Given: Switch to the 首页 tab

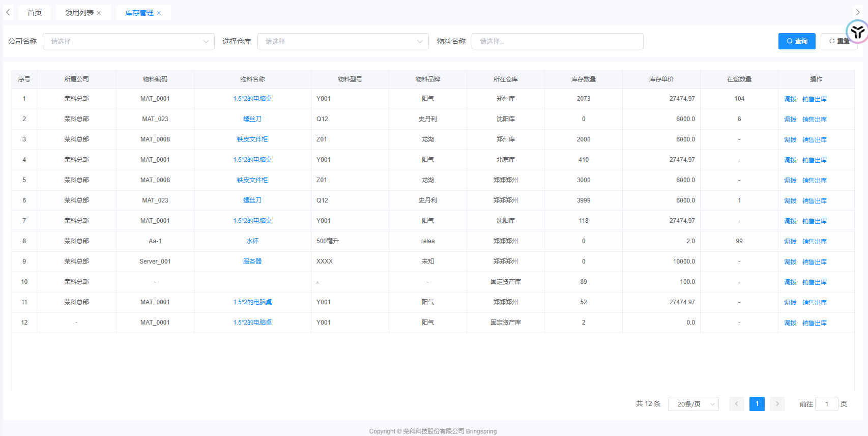Looking at the screenshot, I should point(35,13).
